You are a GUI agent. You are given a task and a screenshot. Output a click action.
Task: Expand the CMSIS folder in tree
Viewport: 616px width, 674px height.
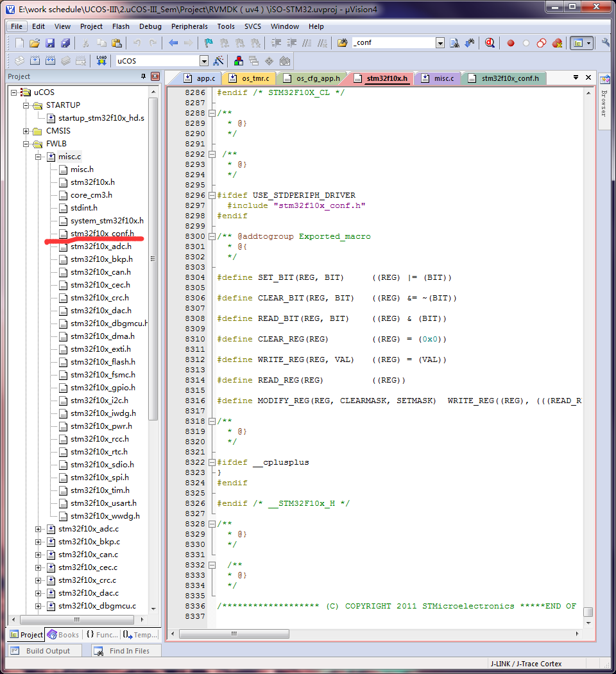tap(27, 131)
